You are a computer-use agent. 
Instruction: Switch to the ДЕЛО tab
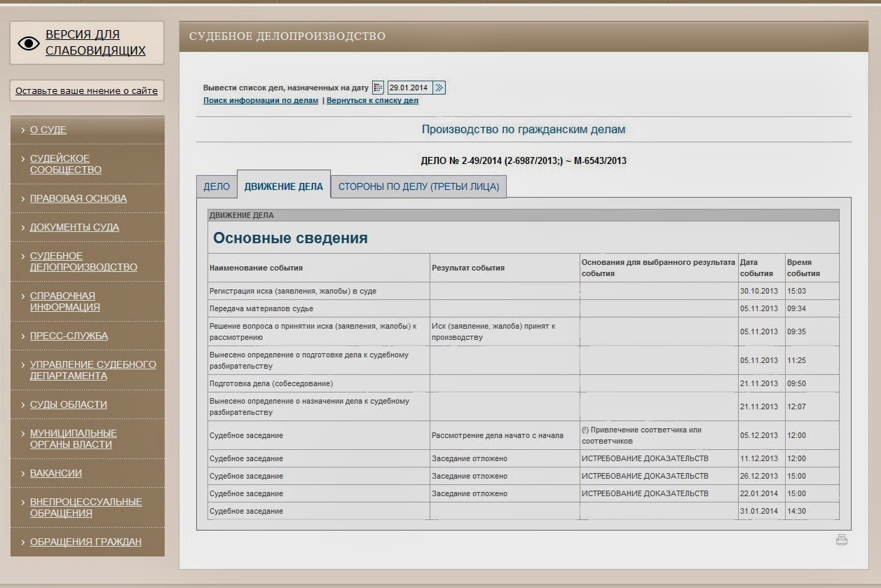tap(217, 187)
